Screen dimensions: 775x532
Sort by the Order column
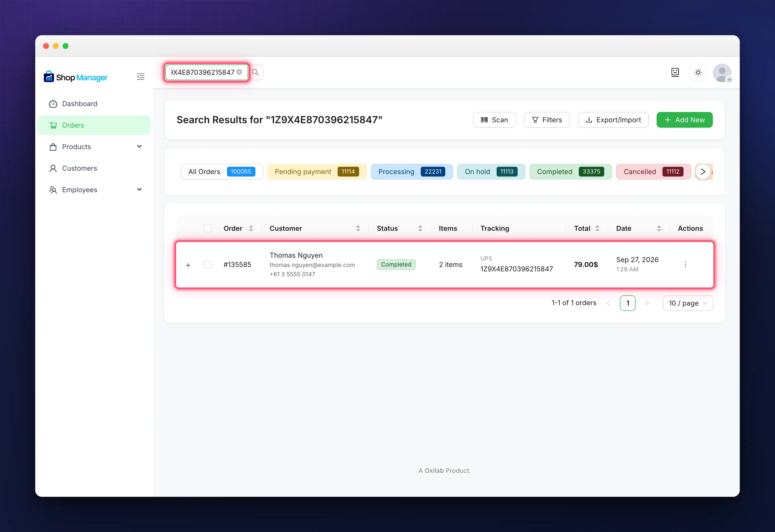(251, 228)
